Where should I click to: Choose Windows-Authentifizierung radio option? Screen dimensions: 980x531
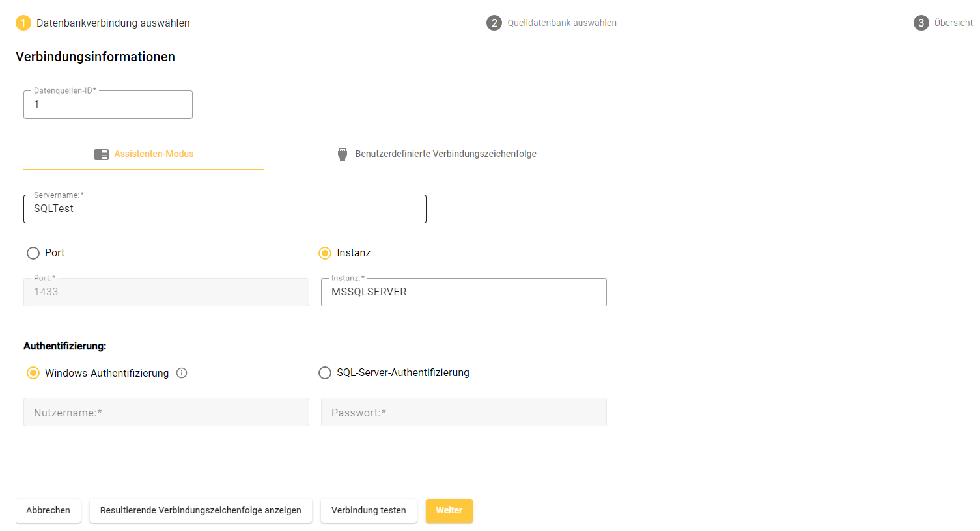[x=33, y=373]
